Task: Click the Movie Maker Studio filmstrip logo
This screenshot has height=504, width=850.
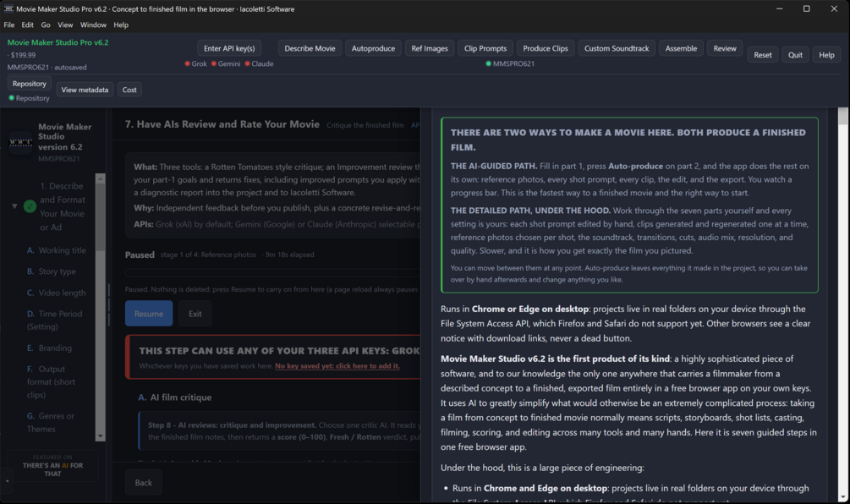Action: pyautogui.click(x=20, y=142)
